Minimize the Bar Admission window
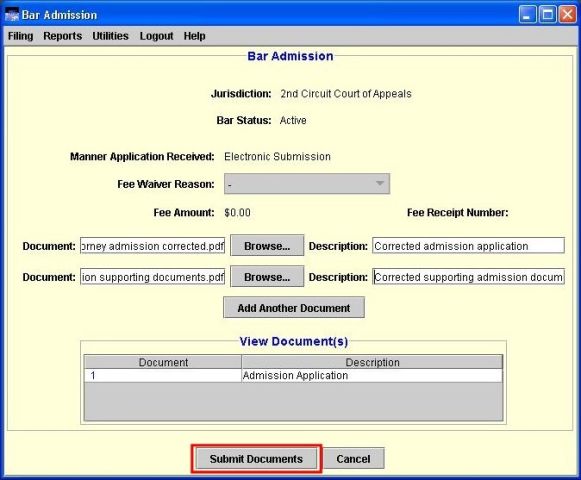Image resolution: width=581 pixels, height=480 pixels. tap(527, 15)
